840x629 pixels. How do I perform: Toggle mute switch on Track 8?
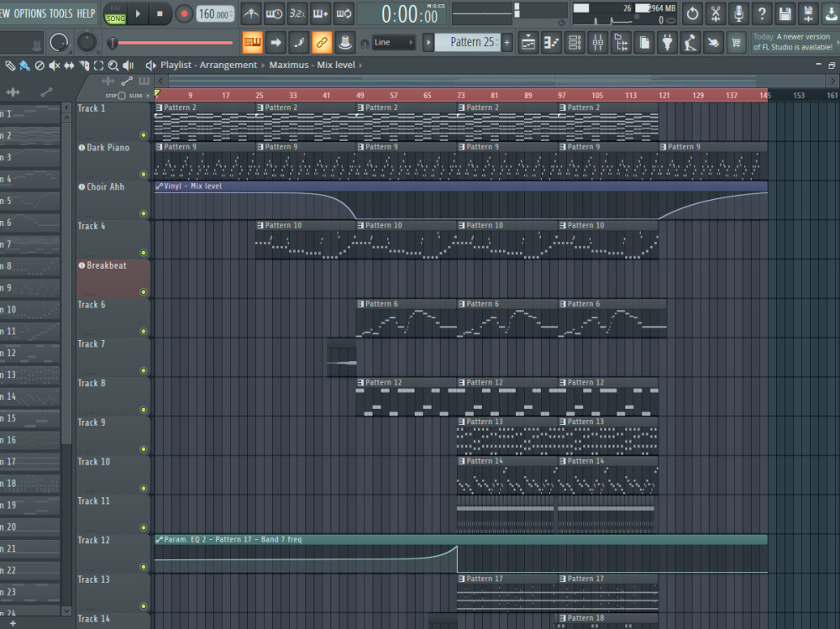tap(143, 410)
